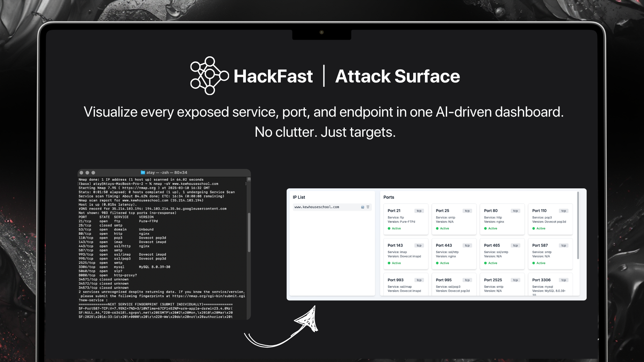Select the www.kewhouseschool.com entry

pos(317,207)
